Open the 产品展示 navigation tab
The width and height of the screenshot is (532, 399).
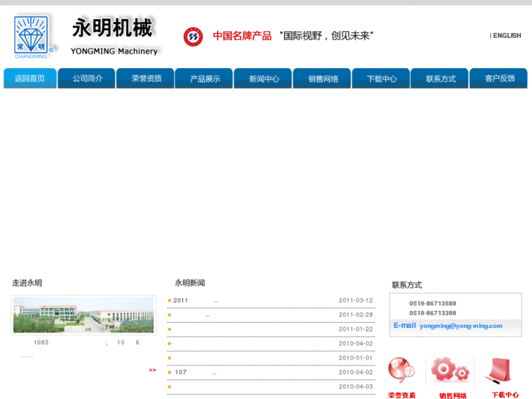[204, 78]
